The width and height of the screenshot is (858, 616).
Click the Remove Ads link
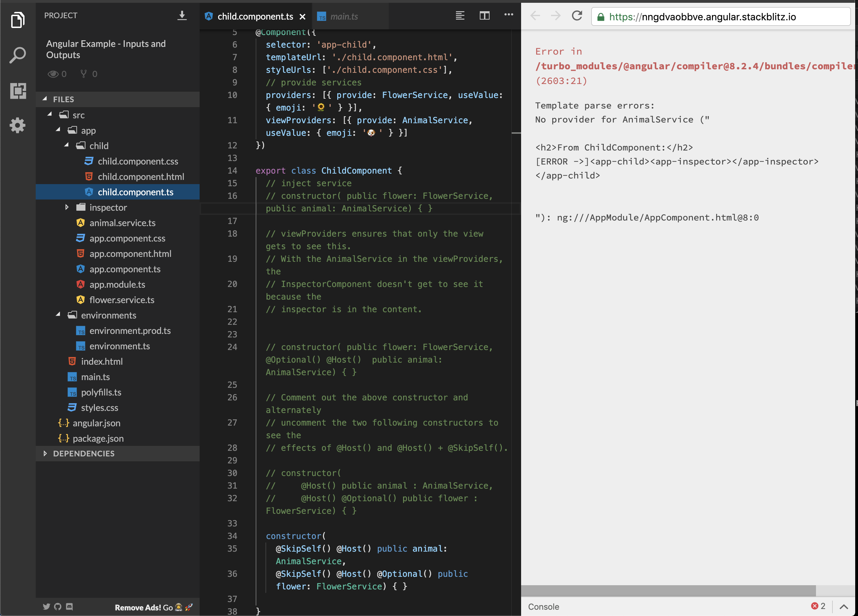pyautogui.click(x=138, y=607)
